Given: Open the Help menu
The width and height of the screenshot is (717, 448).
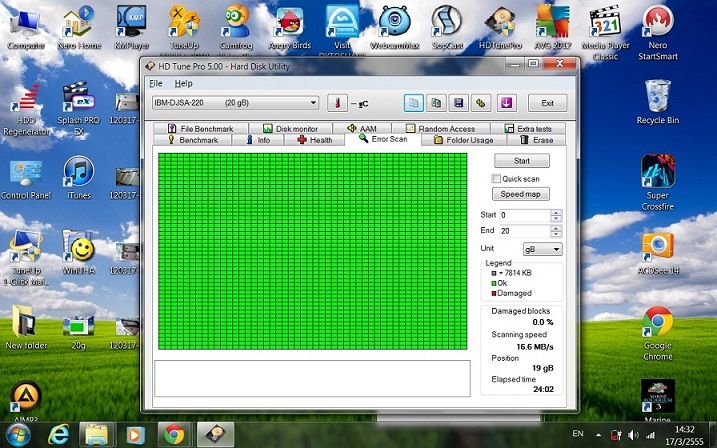Looking at the screenshot, I should 184,83.
